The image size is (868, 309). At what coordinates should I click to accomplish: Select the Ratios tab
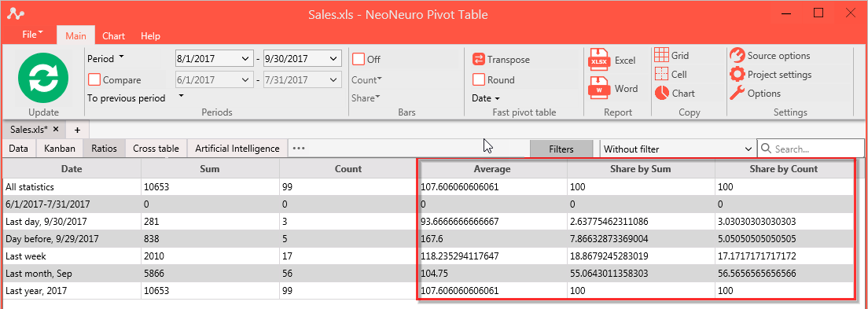[x=104, y=149]
